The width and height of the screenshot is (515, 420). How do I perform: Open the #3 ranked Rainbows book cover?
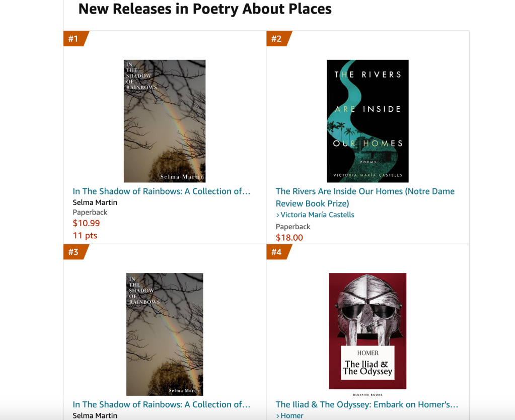click(x=165, y=334)
